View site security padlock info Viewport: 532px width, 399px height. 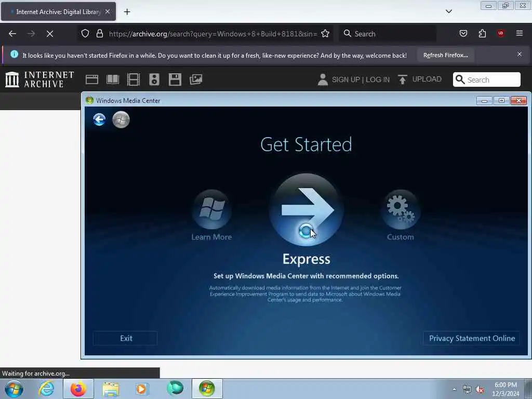(x=99, y=34)
